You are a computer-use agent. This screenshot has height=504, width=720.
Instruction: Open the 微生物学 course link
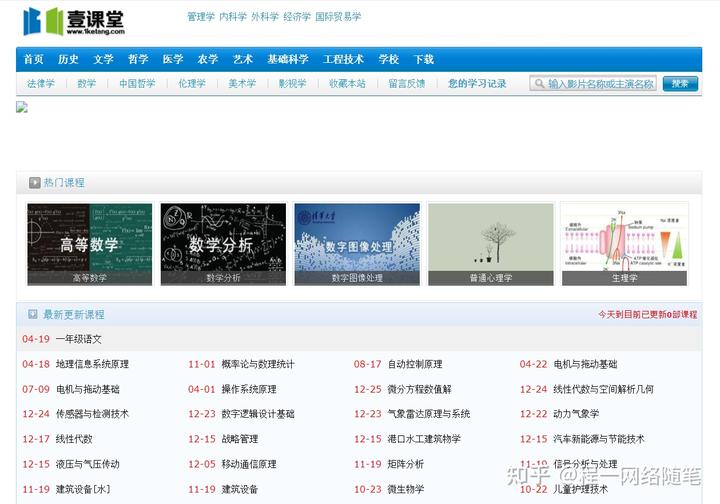(405, 489)
